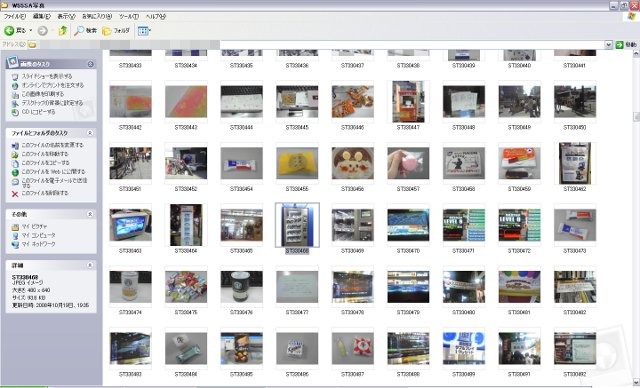Viewport: 640px width, 388px height.
Task: Click the copy to CD icon
Action: tap(15, 112)
